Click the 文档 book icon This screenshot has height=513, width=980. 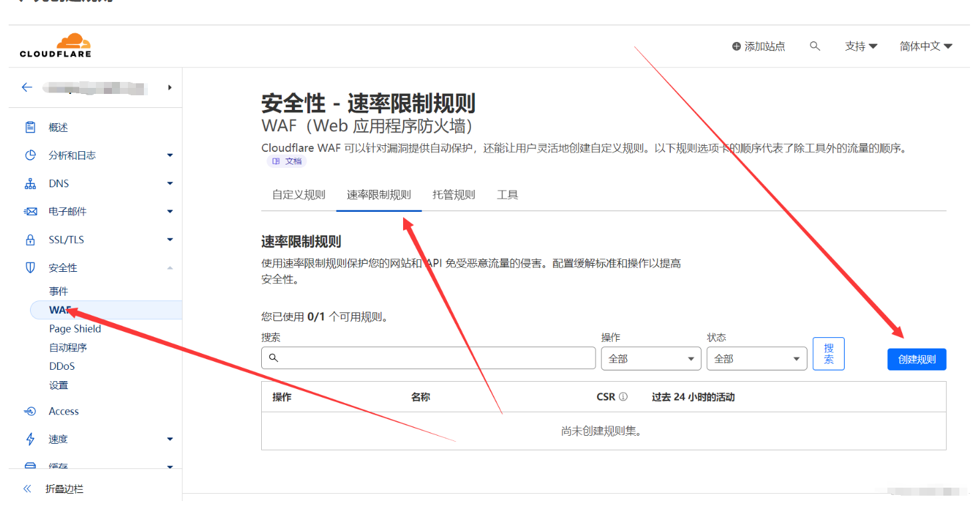point(276,161)
